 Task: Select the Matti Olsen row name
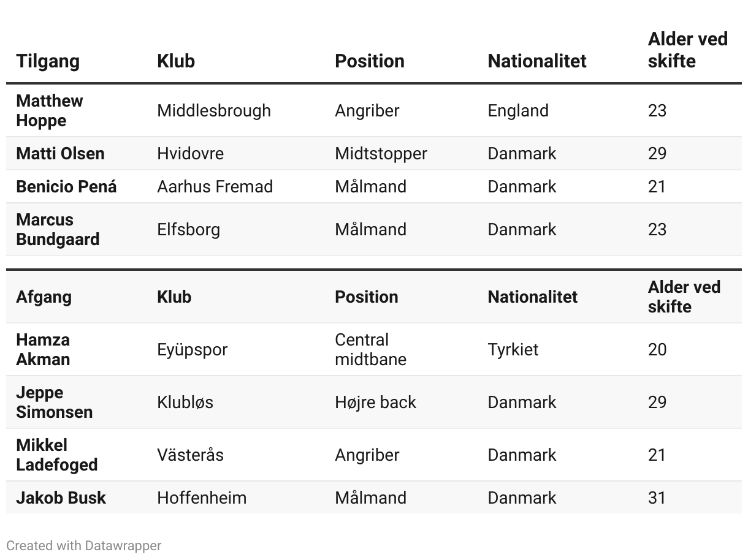(x=61, y=153)
